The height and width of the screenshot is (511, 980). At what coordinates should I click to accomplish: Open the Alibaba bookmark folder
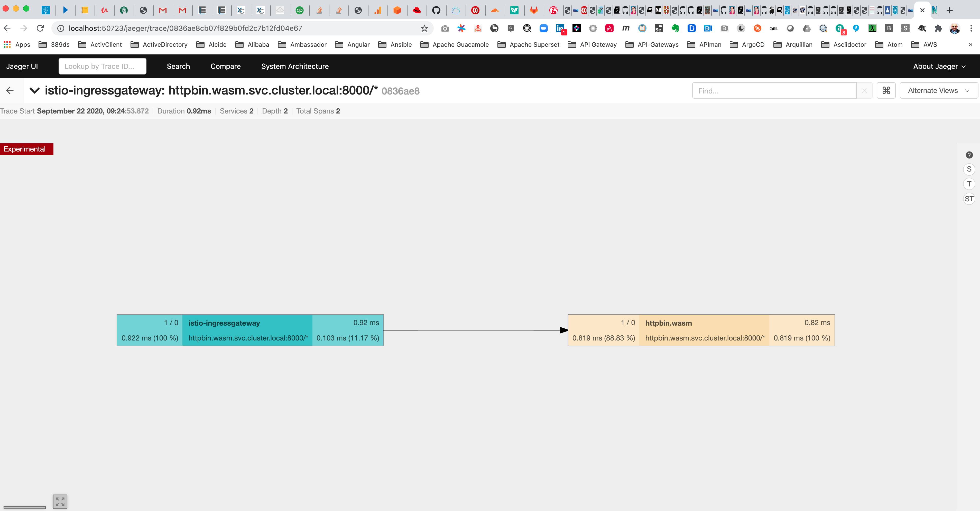252,44
